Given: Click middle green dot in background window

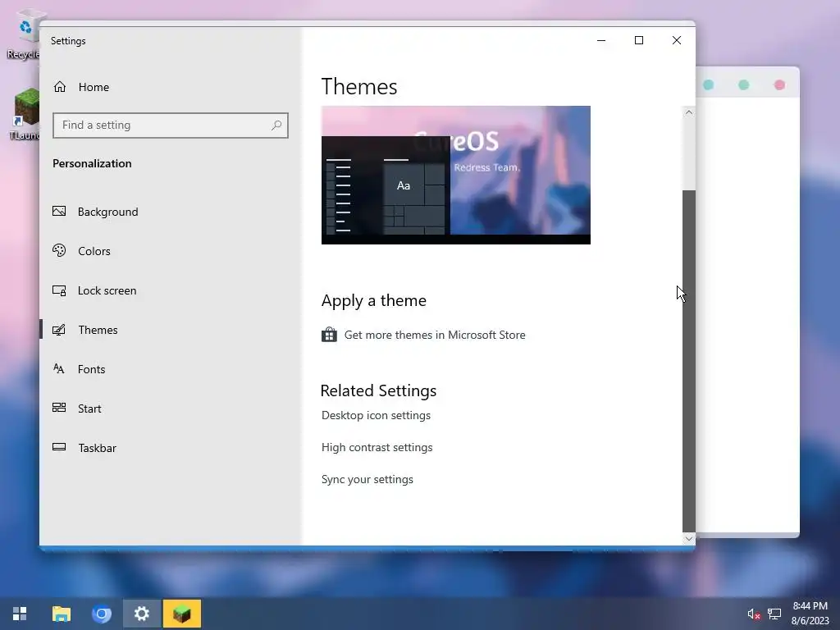Looking at the screenshot, I should (743, 85).
